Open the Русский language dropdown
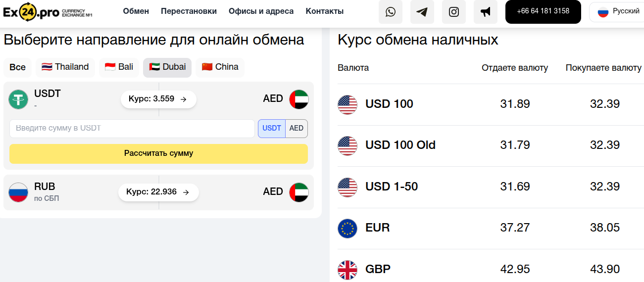 click(617, 12)
